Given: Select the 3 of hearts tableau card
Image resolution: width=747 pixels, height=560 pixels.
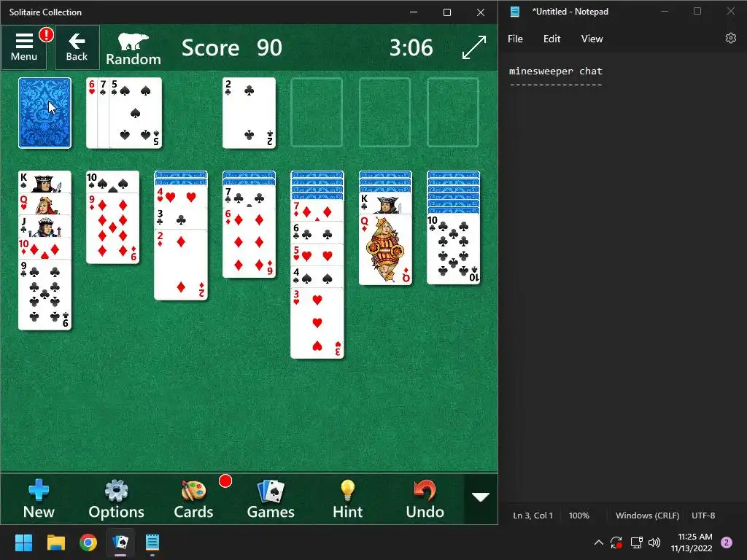Looking at the screenshot, I should click(x=317, y=323).
